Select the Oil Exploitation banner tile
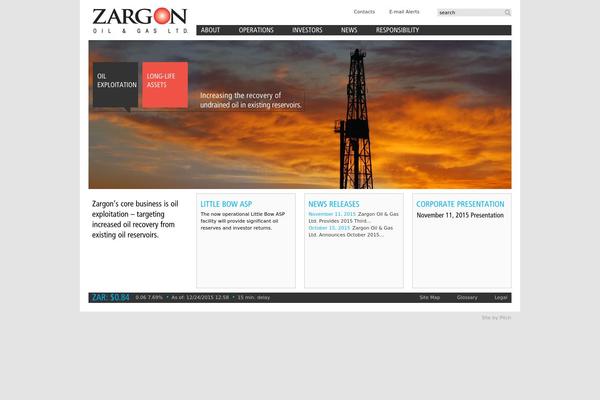Screen dimensions: 600x400 click(116, 85)
